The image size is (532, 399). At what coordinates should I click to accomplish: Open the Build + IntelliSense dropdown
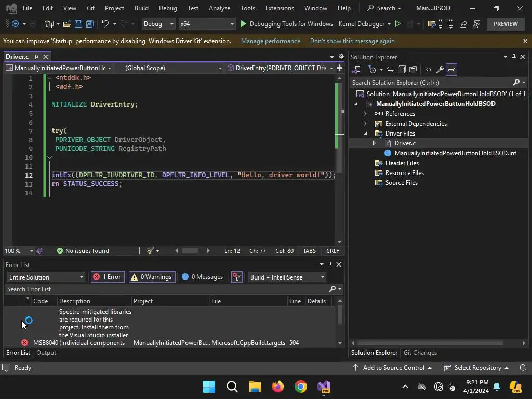[287, 277]
